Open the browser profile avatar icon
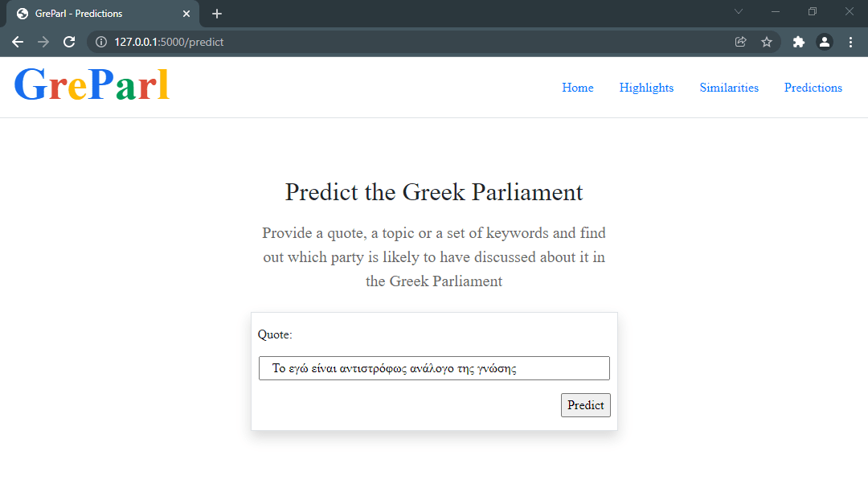 825,42
